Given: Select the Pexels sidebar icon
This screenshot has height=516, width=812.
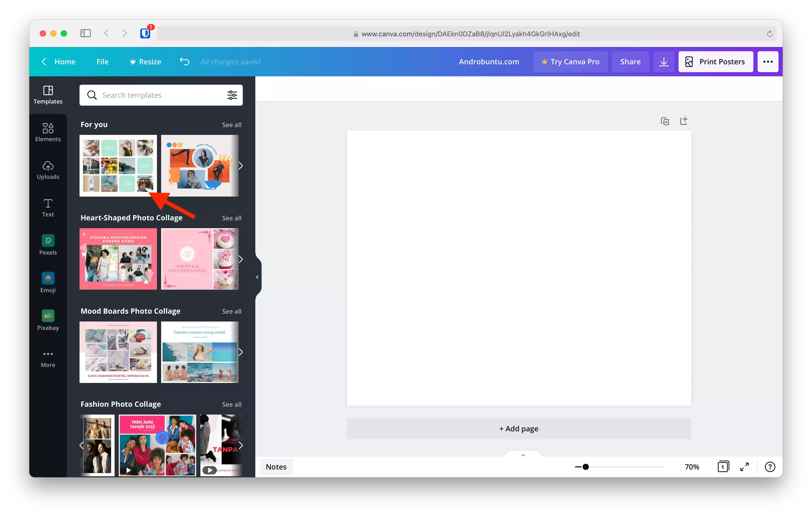Looking at the screenshot, I should [48, 245].
